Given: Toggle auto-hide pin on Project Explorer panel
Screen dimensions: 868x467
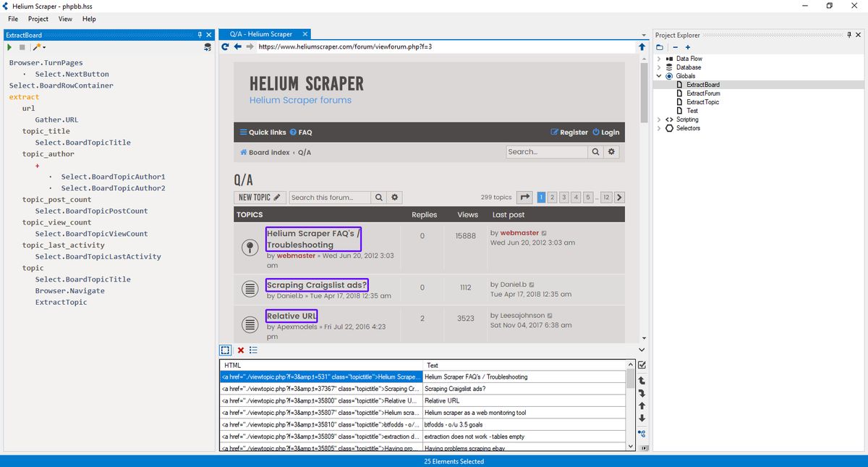Looking at the screenshot, I should (x=848, y=34).
